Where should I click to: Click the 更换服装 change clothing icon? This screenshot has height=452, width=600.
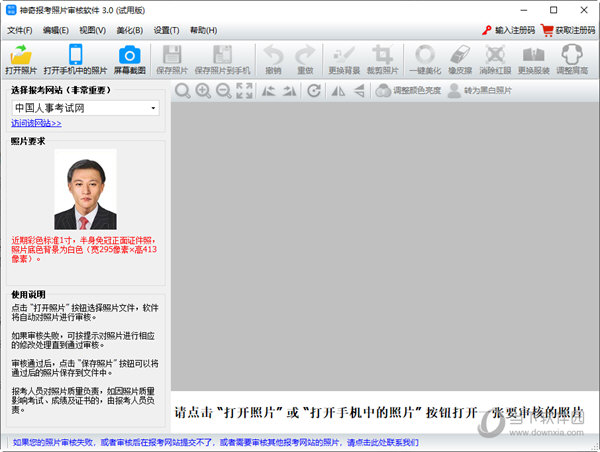pyautogui.click(x=533, y=55)
